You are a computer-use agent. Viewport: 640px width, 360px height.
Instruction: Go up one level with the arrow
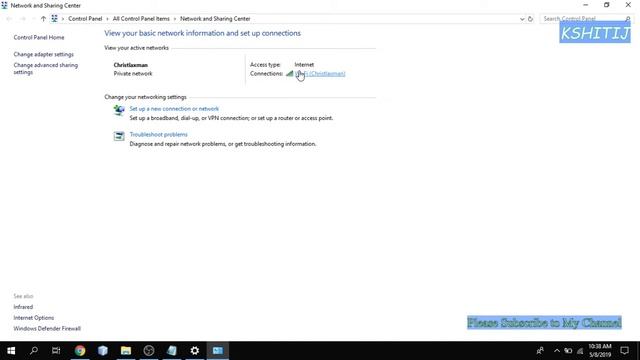(x=43, y=19)
